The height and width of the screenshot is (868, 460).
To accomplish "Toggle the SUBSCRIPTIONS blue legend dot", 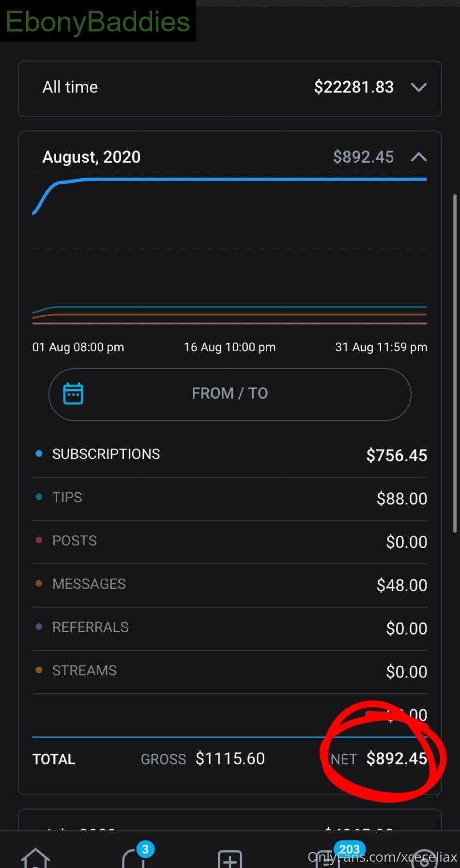I will point(39,454).
